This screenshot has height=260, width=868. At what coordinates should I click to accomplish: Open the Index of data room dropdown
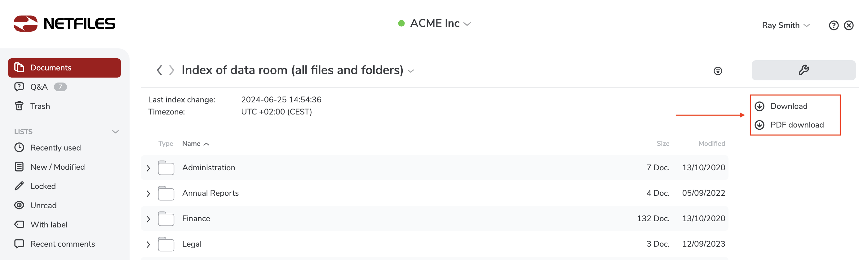click(410, 71)
